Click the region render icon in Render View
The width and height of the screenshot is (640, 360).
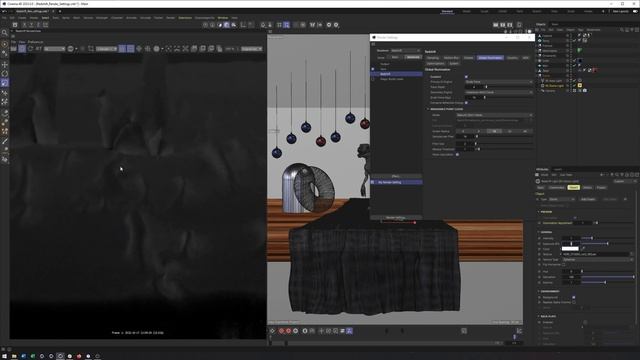click(91, 49)
